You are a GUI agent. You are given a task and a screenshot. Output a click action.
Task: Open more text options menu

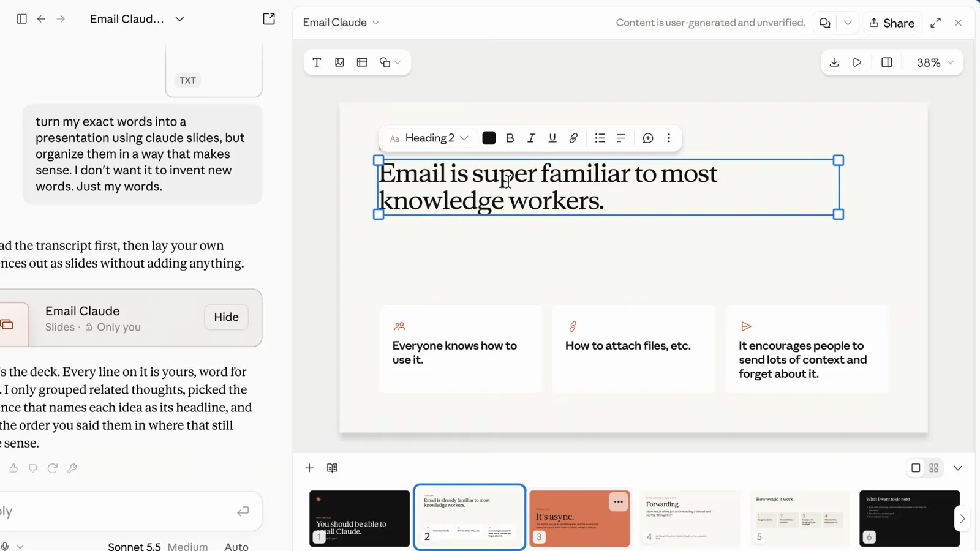point(669,138)
